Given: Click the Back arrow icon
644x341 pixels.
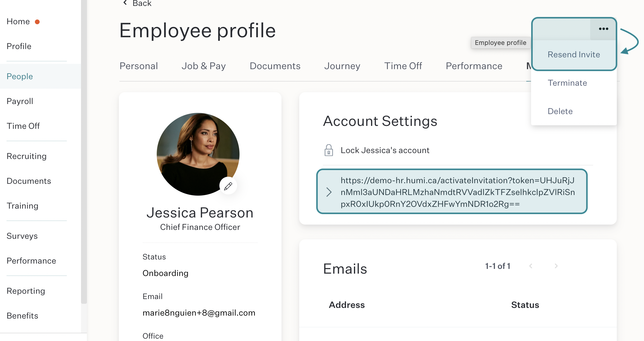Looking at the screenshot, I should 125,3.
